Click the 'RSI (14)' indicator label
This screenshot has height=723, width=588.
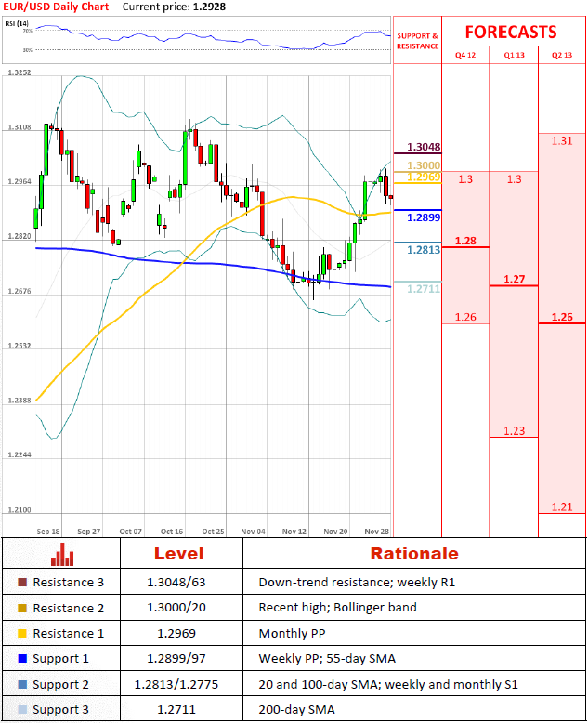17,23
